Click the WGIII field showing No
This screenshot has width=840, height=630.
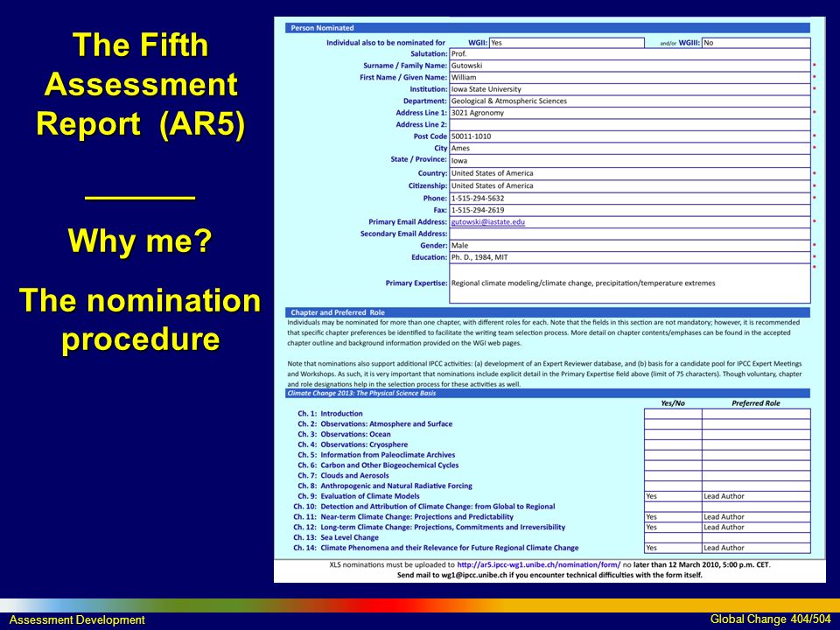pyautogui.click(x=756, y=43)
